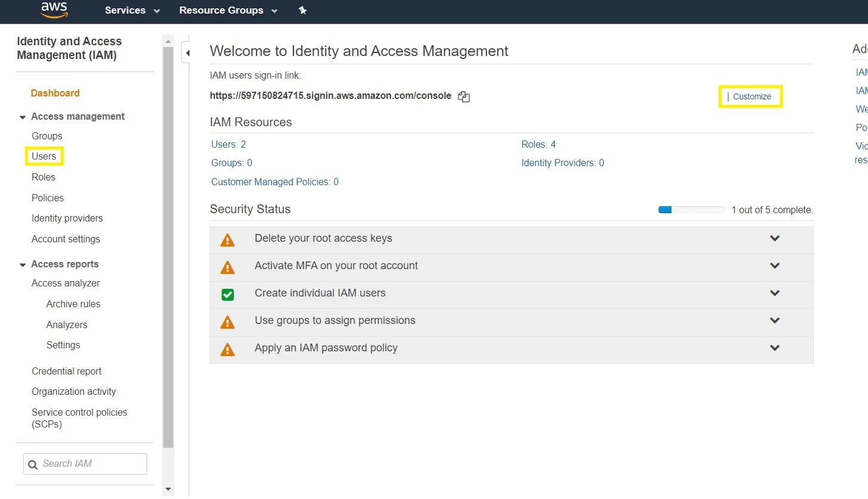Collapse the Access reports section

[x=23, y=264]
